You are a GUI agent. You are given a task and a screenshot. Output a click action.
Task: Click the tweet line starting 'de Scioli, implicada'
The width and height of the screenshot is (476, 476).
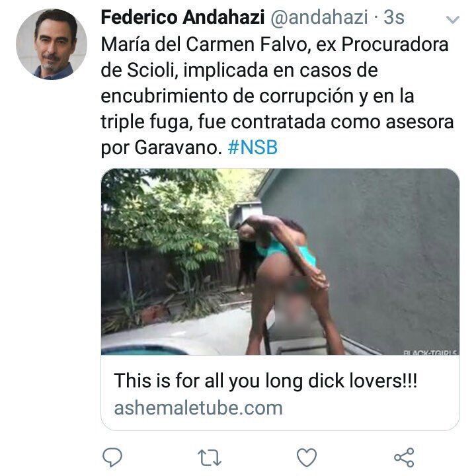239,70
